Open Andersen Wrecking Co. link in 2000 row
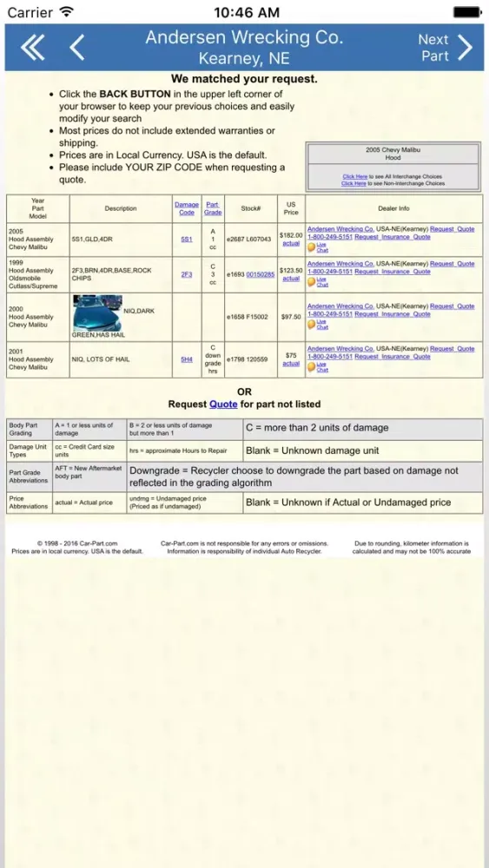The image size is (489, 868). pos(340,306)
